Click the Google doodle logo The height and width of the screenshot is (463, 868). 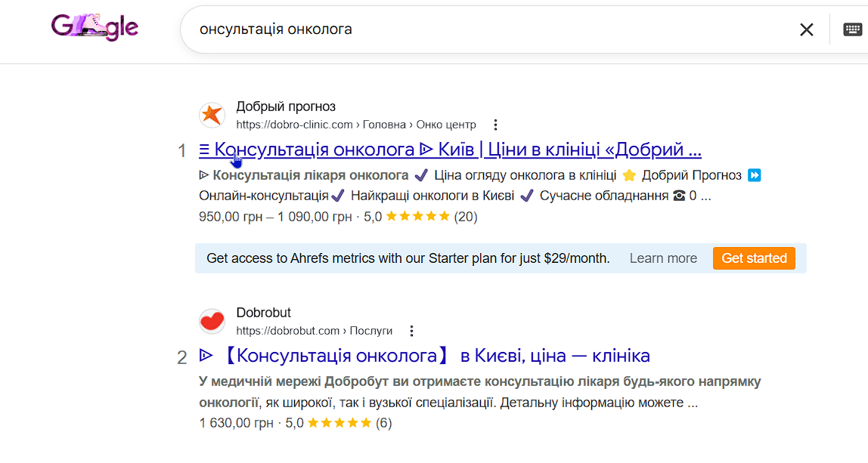[95, 28]
